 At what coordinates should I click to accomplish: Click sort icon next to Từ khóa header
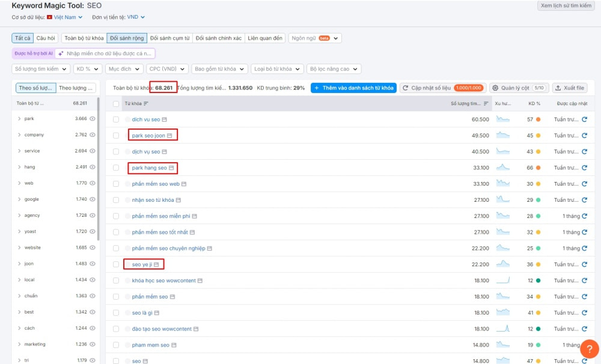point(146,104)
